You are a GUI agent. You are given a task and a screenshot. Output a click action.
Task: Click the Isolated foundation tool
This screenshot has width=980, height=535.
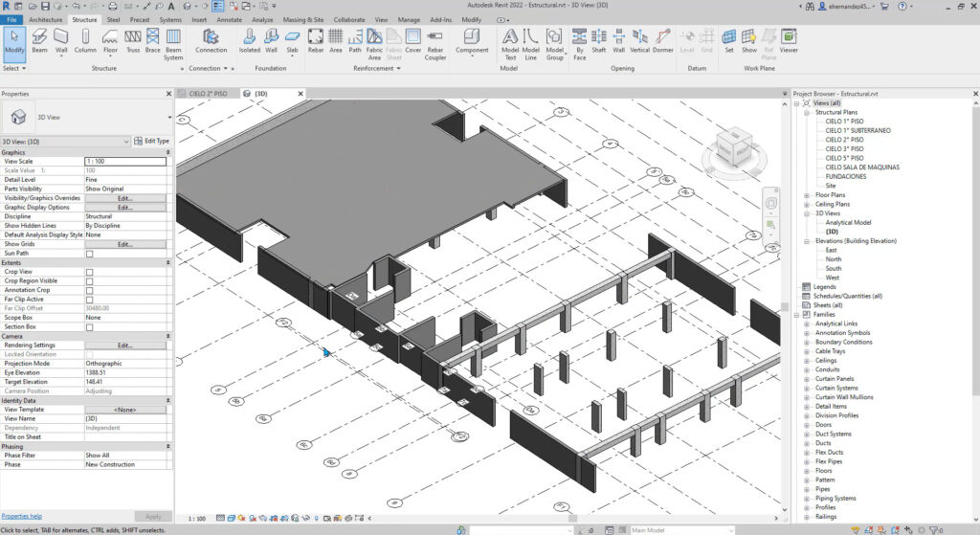(x=249, y=40)
